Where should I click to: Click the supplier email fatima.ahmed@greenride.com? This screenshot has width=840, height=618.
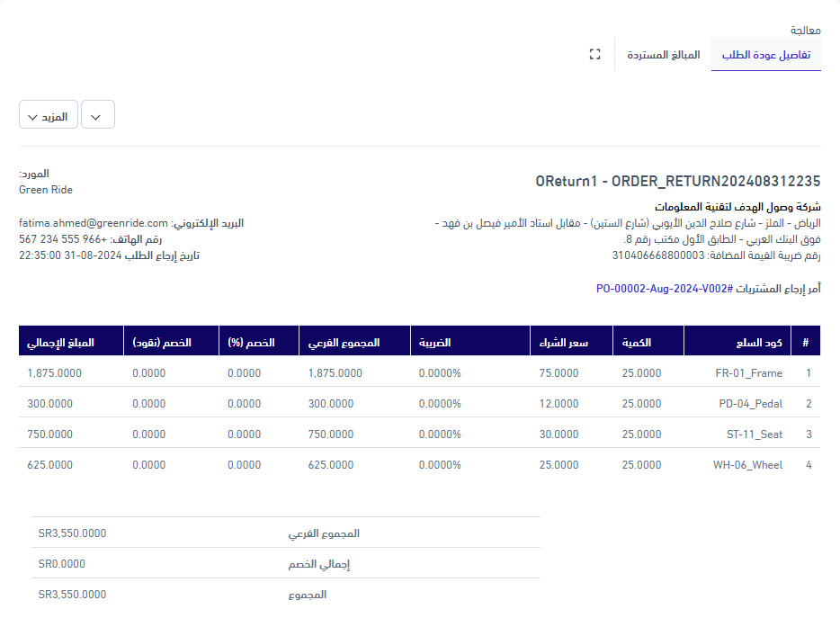tap(94, 223)
